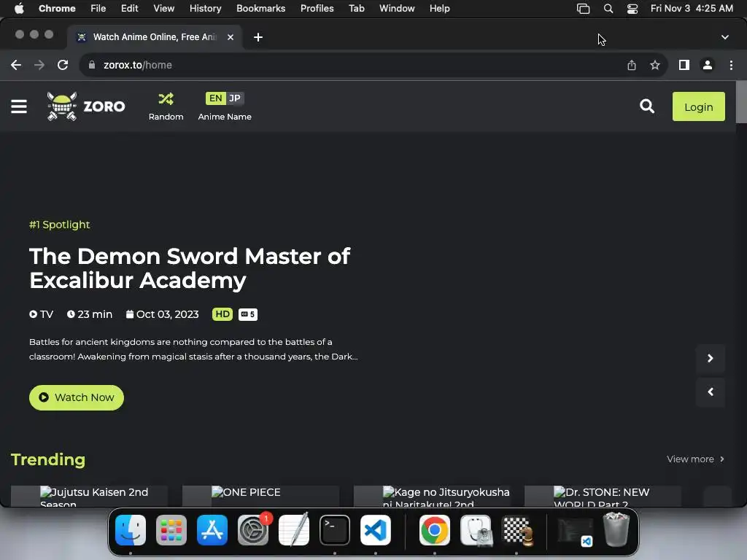Open the Edit menu
This screenshot has height=560, width=747.
click(130, 9)
